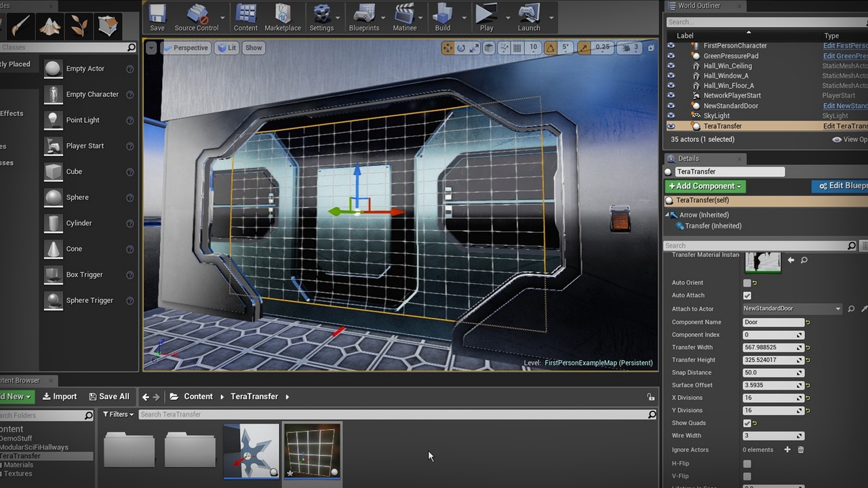Open grid snap size 10 dropdown
This screenshot has height=488, width=868.
(x=534, y=47)
